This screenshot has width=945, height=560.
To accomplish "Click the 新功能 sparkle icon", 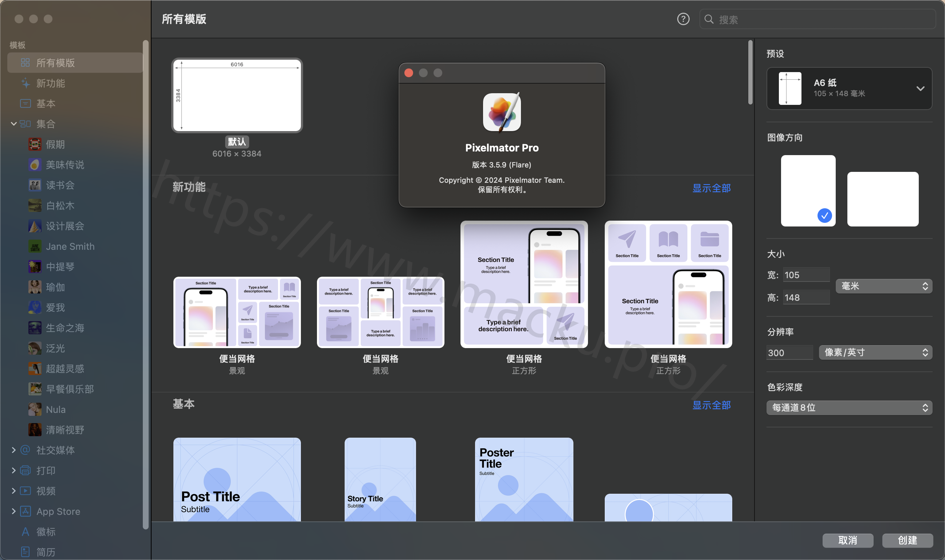I will [x=25, y=83].
